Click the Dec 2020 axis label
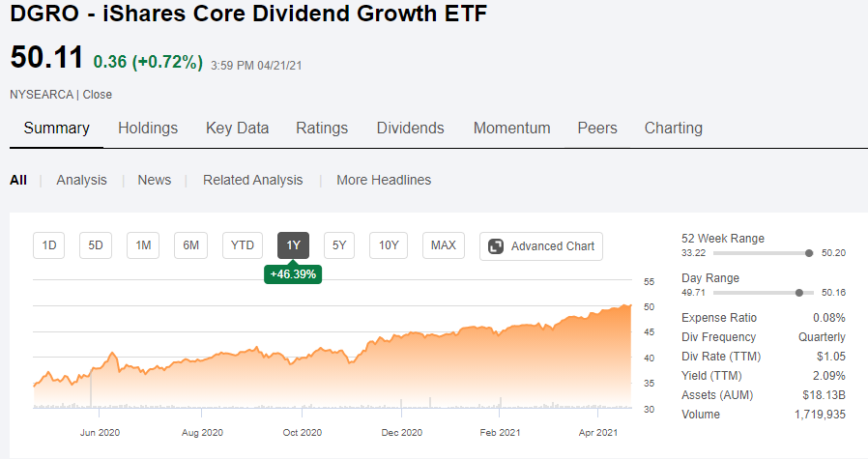Screen dimensions: 868x459 [x=401, y=432]
